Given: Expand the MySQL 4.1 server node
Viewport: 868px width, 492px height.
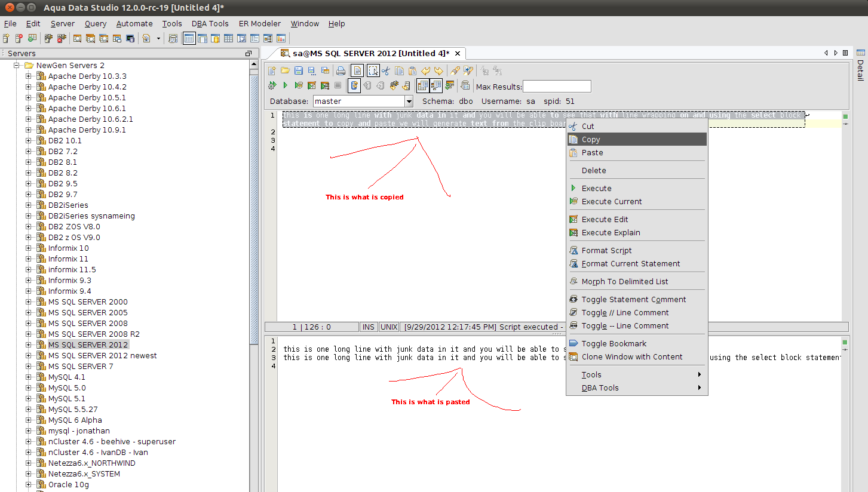Looking at the screenshot, I should (x=28, y=377).
